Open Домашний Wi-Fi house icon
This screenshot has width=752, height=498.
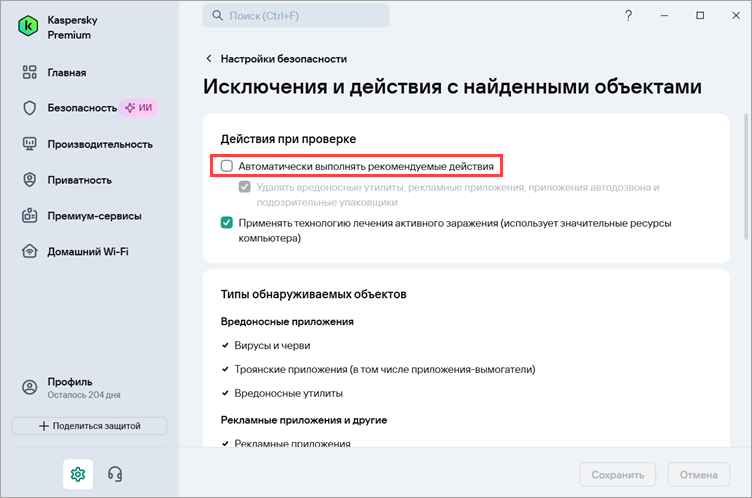tap(30, 251)
